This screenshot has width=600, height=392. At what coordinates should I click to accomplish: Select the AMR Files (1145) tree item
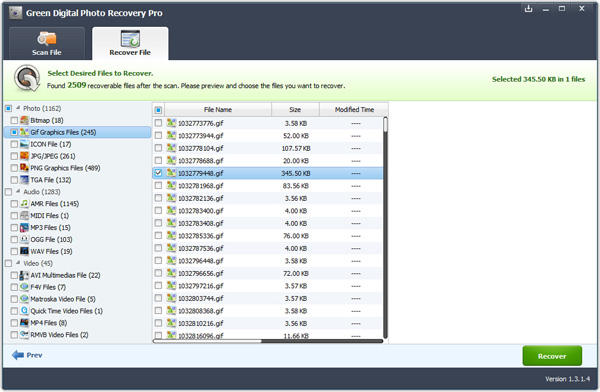coord(55,204)
